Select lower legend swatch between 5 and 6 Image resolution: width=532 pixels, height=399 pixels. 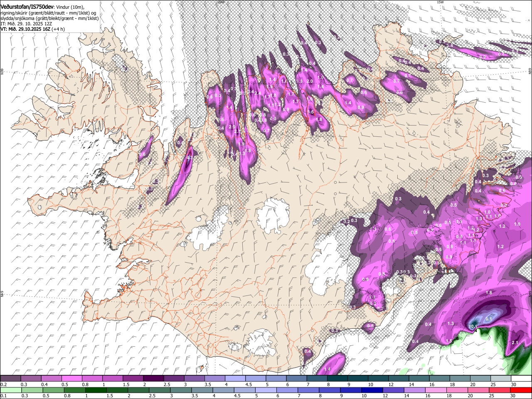266,390
